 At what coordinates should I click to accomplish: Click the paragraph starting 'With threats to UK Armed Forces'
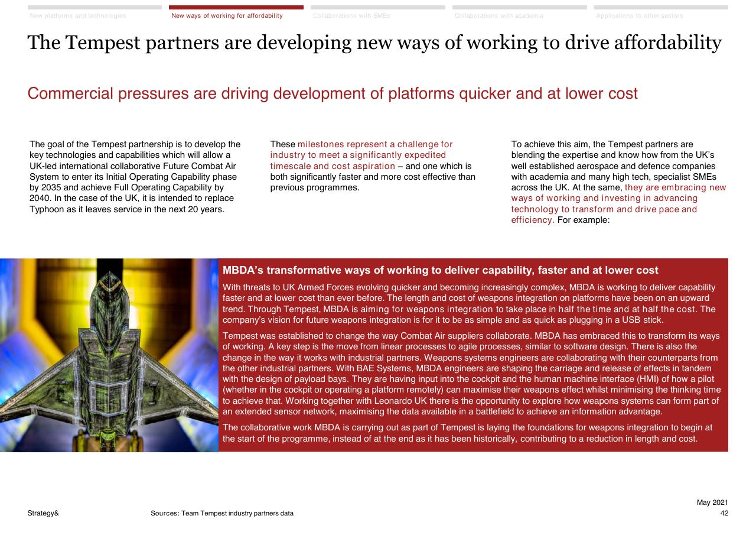click(470, 304)
